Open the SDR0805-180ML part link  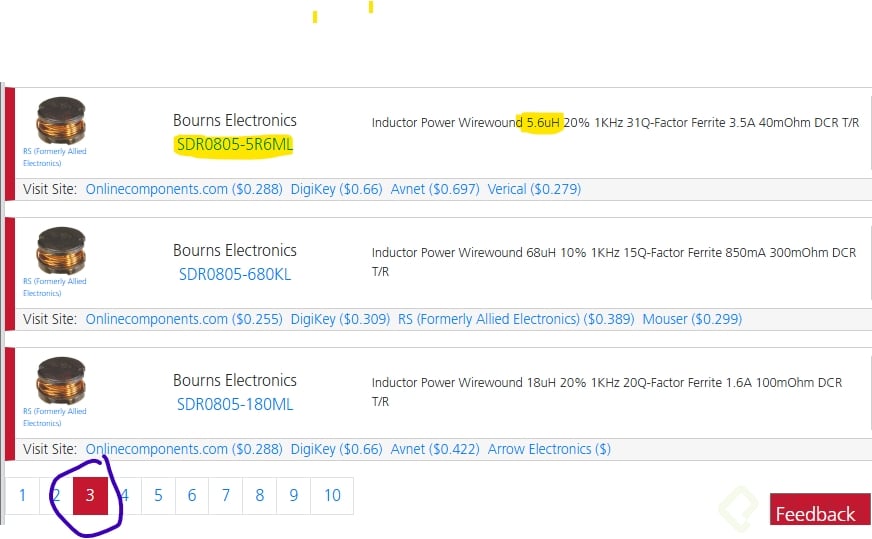tap(235, 404)
